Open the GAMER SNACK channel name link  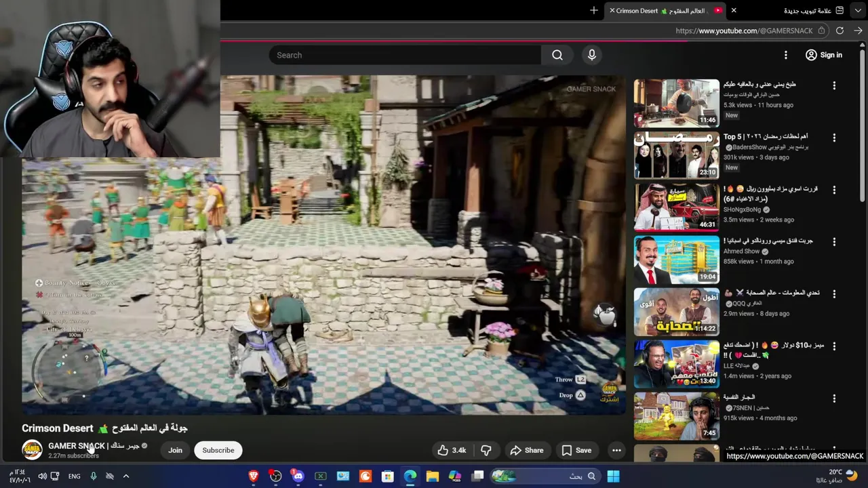[94, 445]
